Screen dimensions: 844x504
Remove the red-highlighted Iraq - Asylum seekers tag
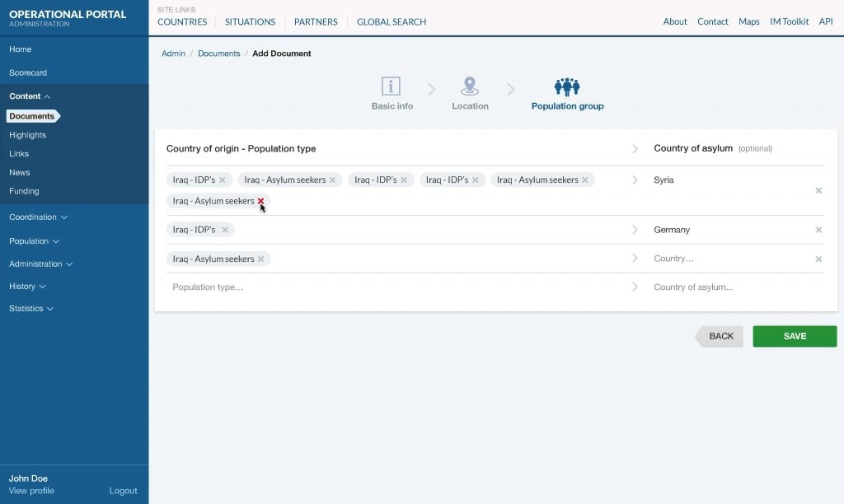click(260, 201)
